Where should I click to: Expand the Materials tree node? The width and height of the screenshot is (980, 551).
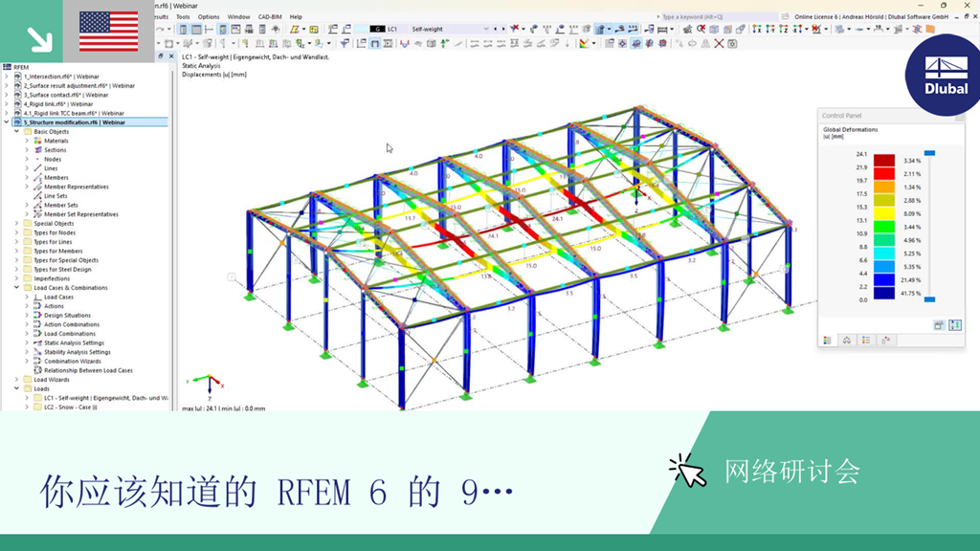pos(27,141)
